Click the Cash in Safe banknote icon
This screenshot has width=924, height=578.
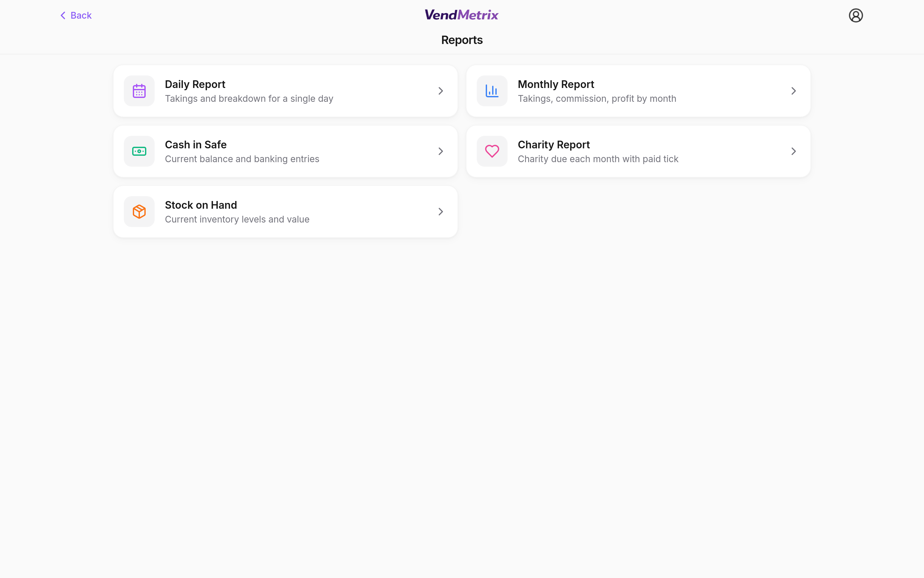click(x=139, y=151)
